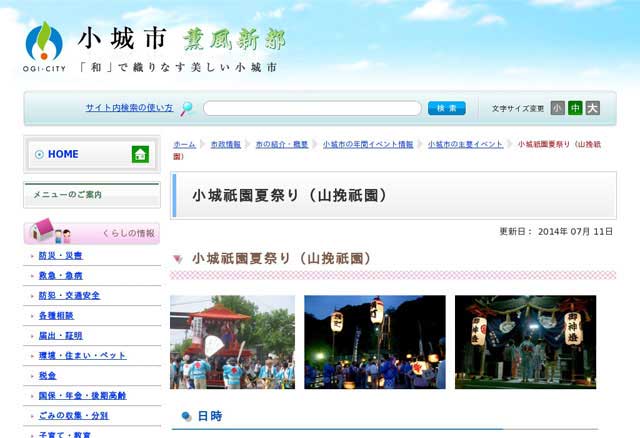
Task: Open 環境・住まい・ペット sidebar link
Action: (x=82, y=356)
